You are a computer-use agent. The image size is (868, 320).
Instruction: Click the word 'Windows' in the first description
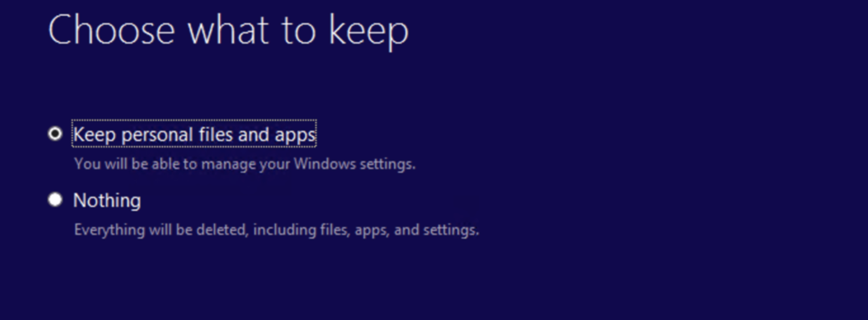(x=325, y=164)
